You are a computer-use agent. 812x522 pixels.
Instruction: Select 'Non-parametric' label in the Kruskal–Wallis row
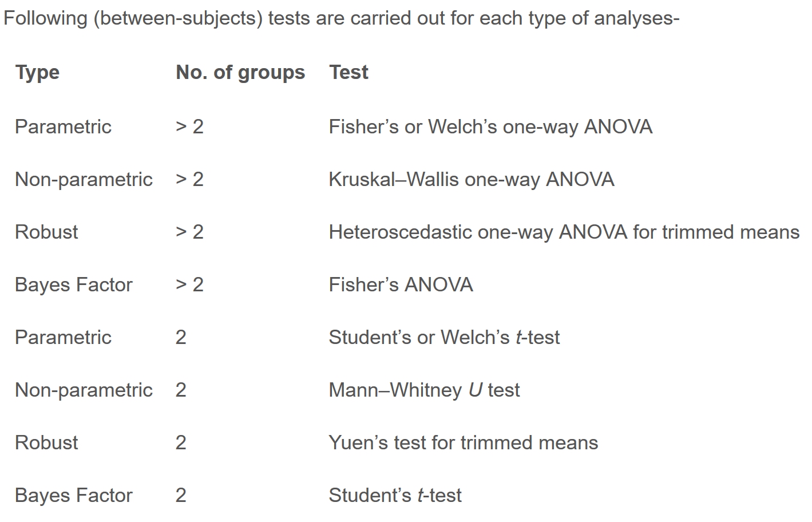(x=84, y=179)
